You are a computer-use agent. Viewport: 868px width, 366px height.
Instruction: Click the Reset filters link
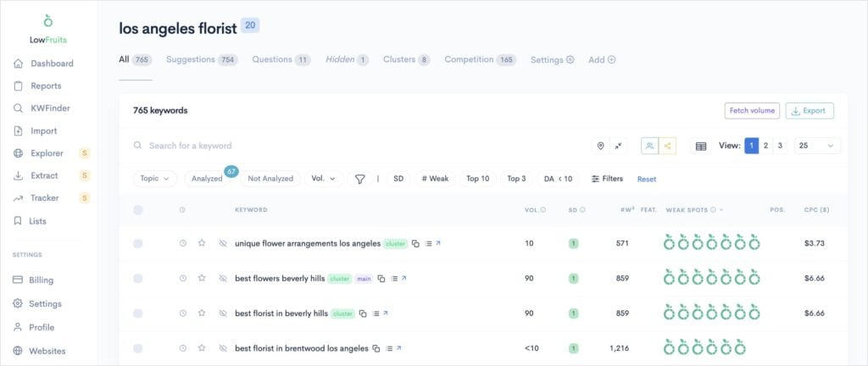[x=647, y=179]
